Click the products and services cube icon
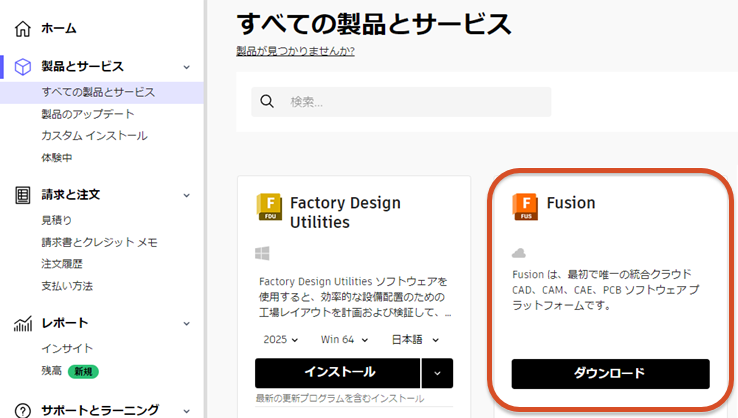 (23, 67)
